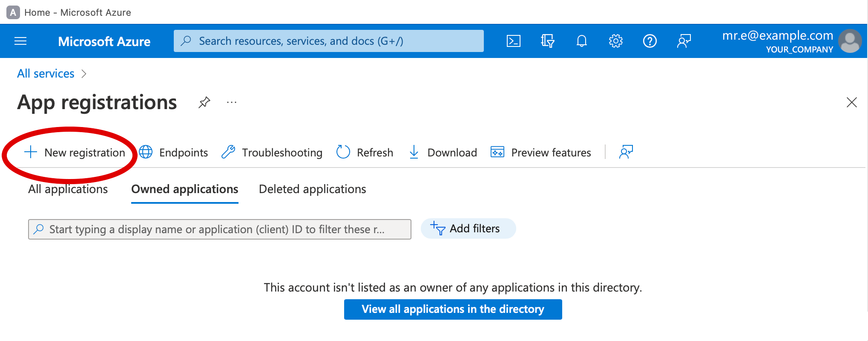The width and height of the screenshot is (868, 341).
Task: Switch to the All applications tab
Action: [x=68, y=189]
